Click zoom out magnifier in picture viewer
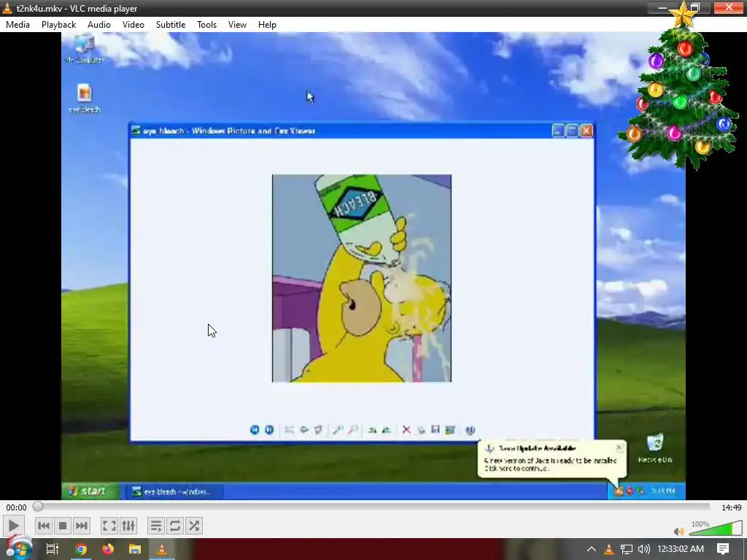This screenshot has width=747, height=560. pos(353,430)
